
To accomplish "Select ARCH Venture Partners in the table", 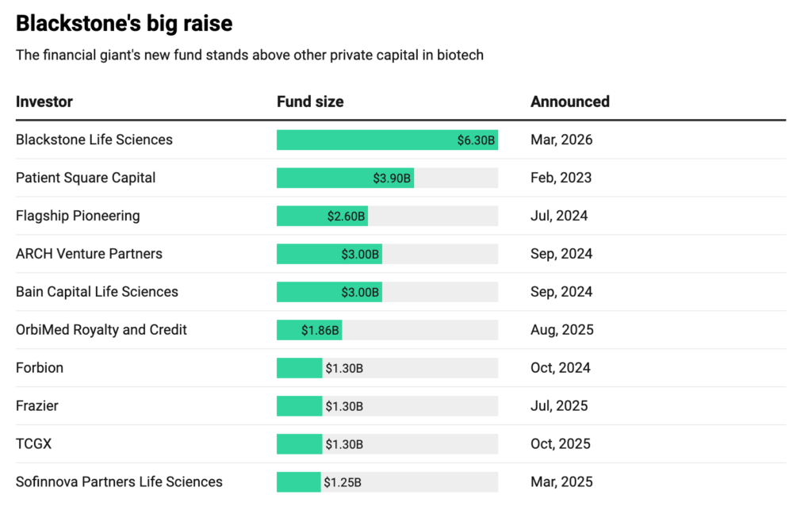I will 89,254.
